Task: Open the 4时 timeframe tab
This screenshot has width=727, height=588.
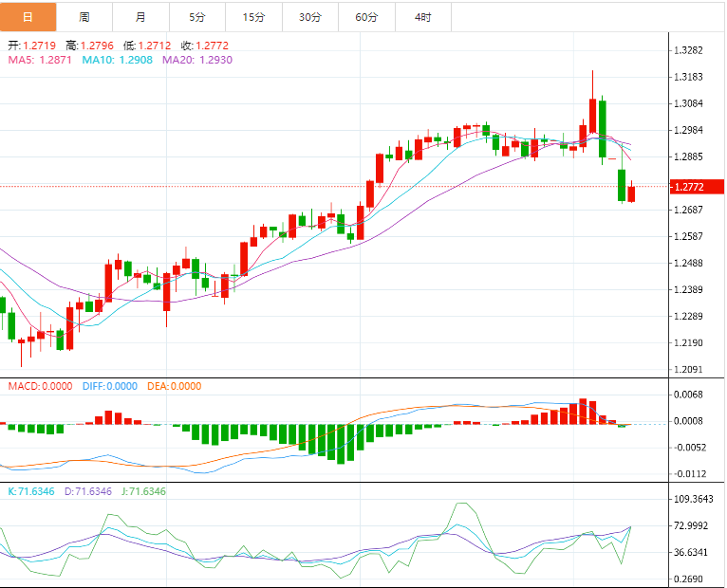Action: (423, 17)
